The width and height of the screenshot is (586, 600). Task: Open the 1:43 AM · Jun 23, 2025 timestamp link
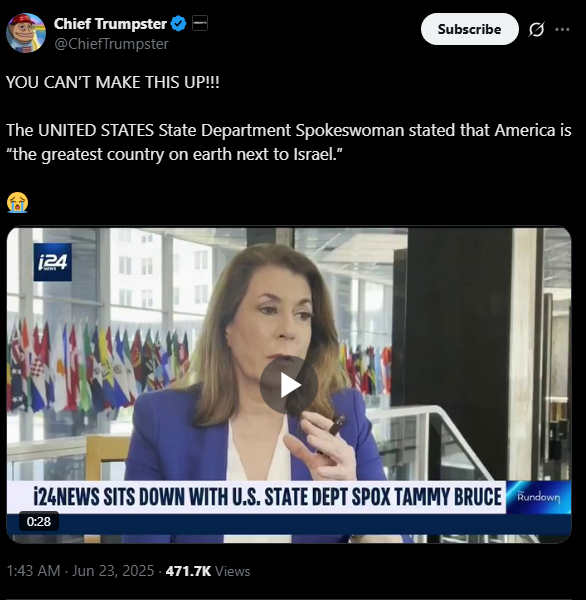[80, 571]
